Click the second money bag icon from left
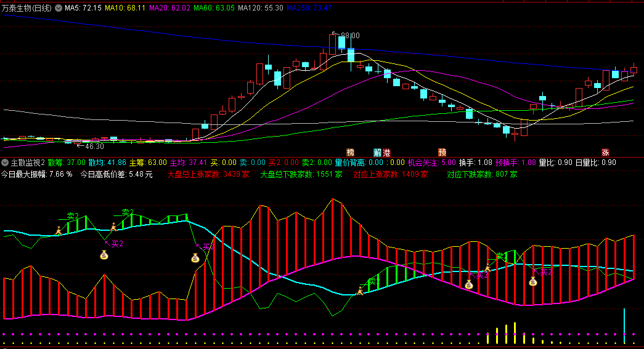 point(195,258)
